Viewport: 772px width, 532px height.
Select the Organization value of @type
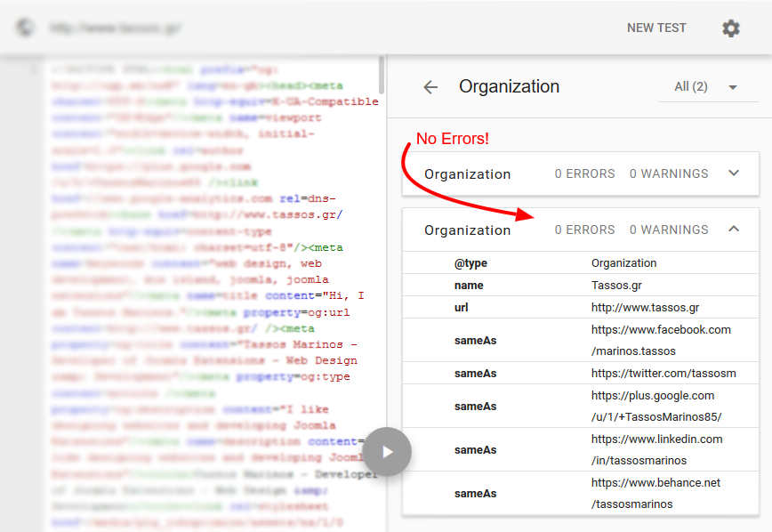623,263
